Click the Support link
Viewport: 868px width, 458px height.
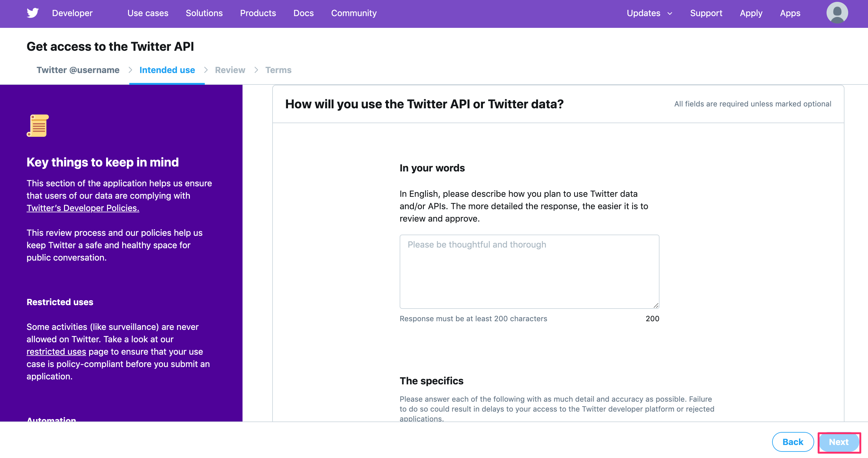(706, 13)
